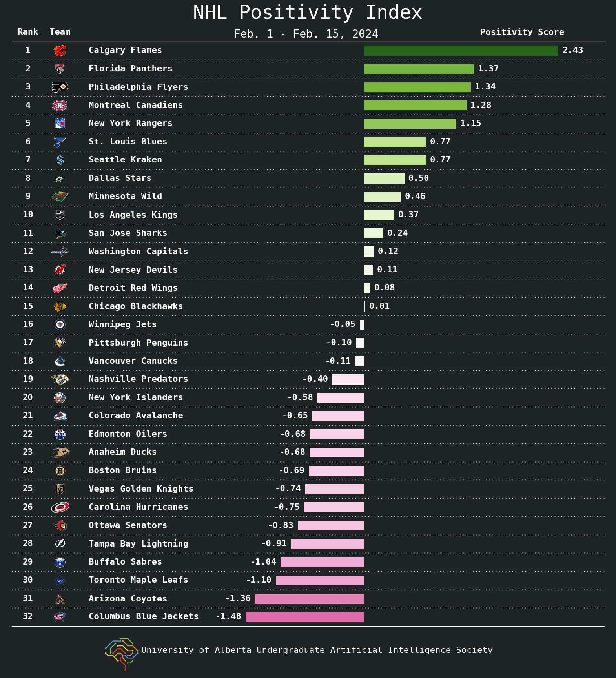Click the Calgary Flames logo
This screenshot has height=678, width=616.
point(60,50)
